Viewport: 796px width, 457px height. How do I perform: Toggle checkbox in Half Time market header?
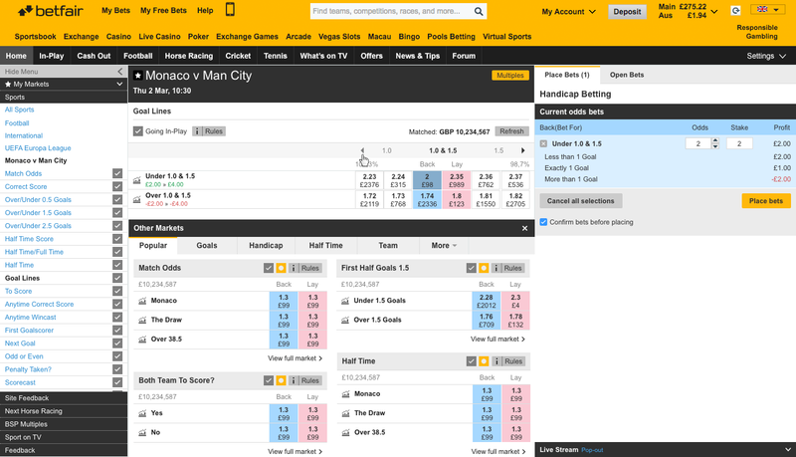(471, 361)
